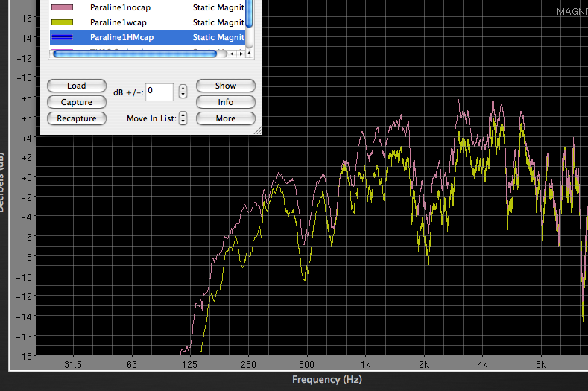
Task: Click the vertical scroll up arrow
Action: (x=249, y=53)
